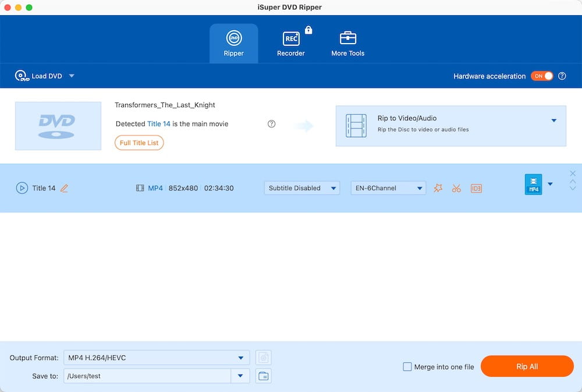Edit ID3 tag info icon

[x=476, y=188]
